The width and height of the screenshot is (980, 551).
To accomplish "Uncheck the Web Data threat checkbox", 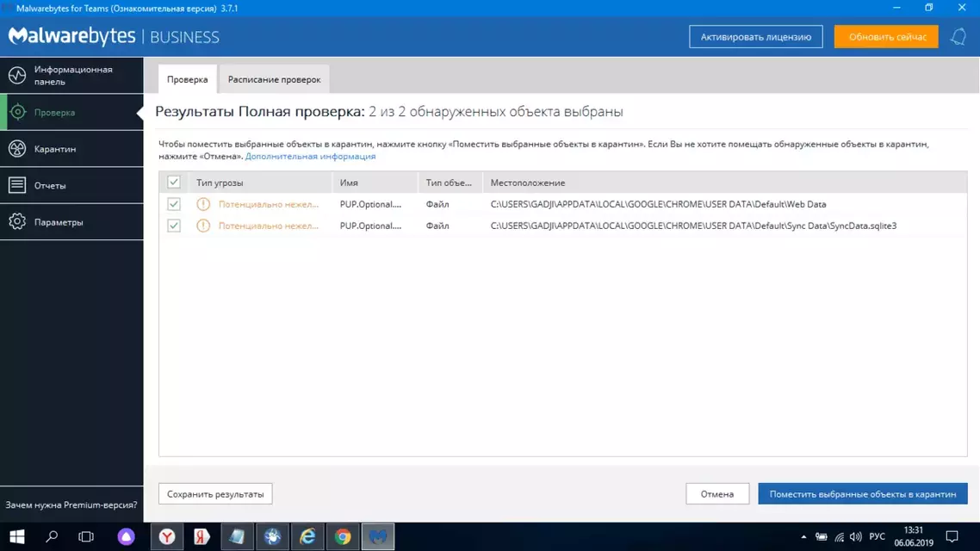I will tap(174, 204).
